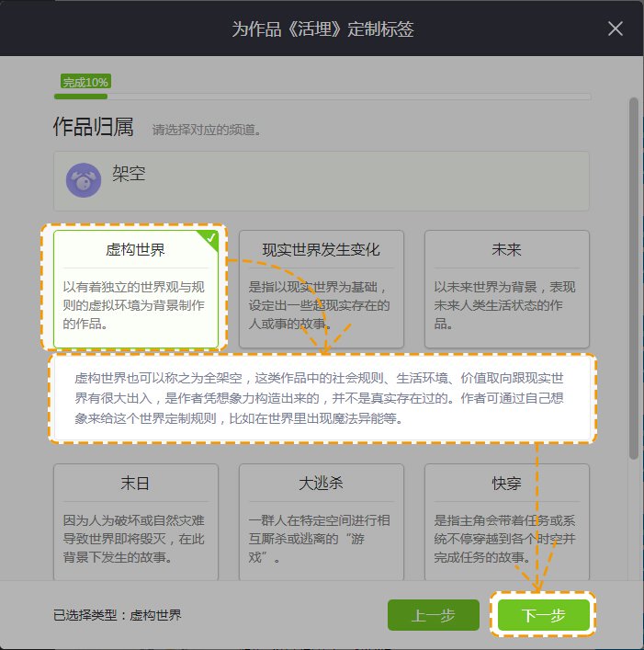Click the 下一步 next step button
The width and height of the screenshot is (644, 650).
(x=543, y=615)
